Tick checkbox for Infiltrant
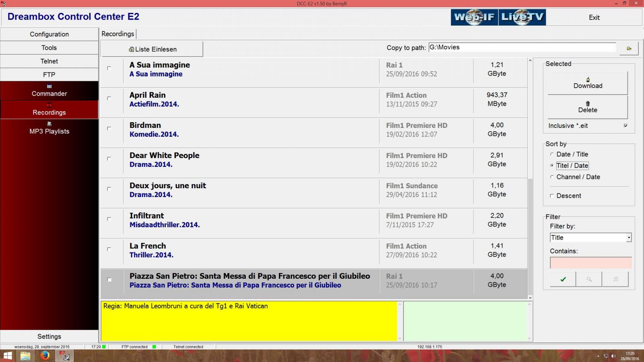The height and width of the screenshot is (362, 644). (109, 219)
